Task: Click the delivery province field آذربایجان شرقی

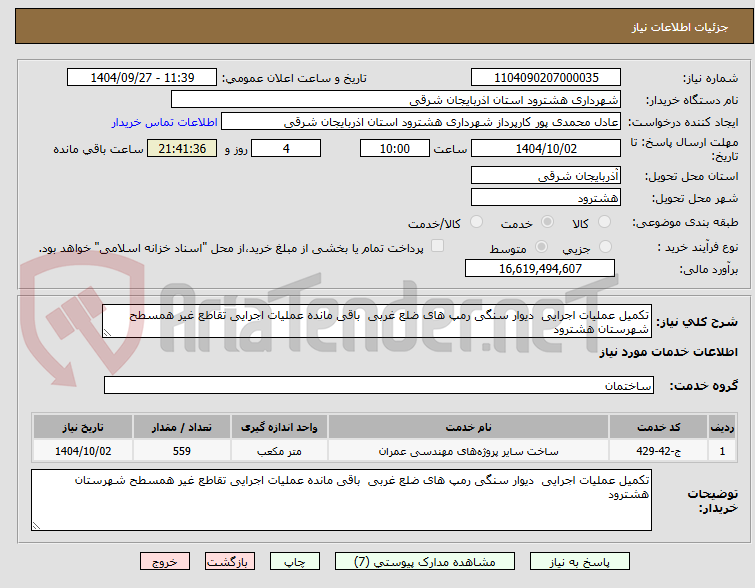Action: coord(546,176)
